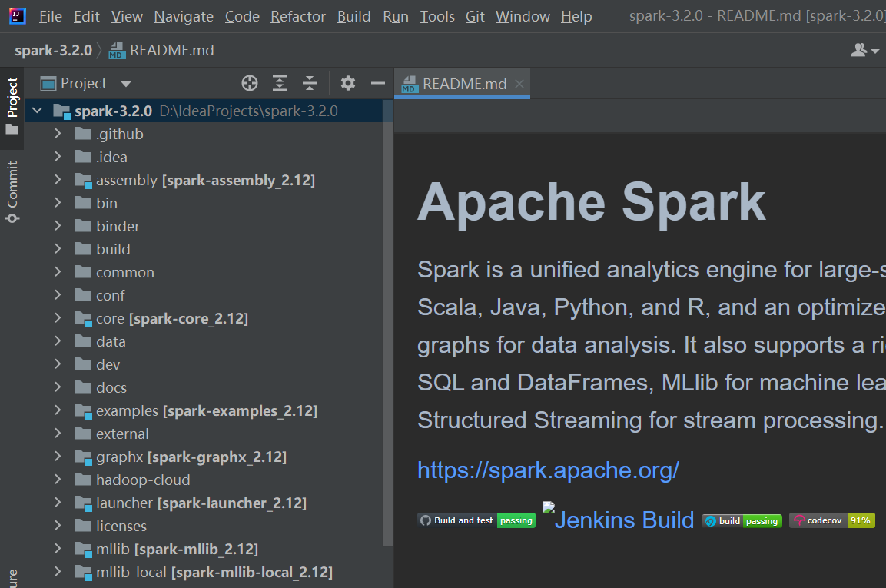This screenshot has width=886, height=588.
Task: Close the README.md tab
Action: click(x=519, y=85)
